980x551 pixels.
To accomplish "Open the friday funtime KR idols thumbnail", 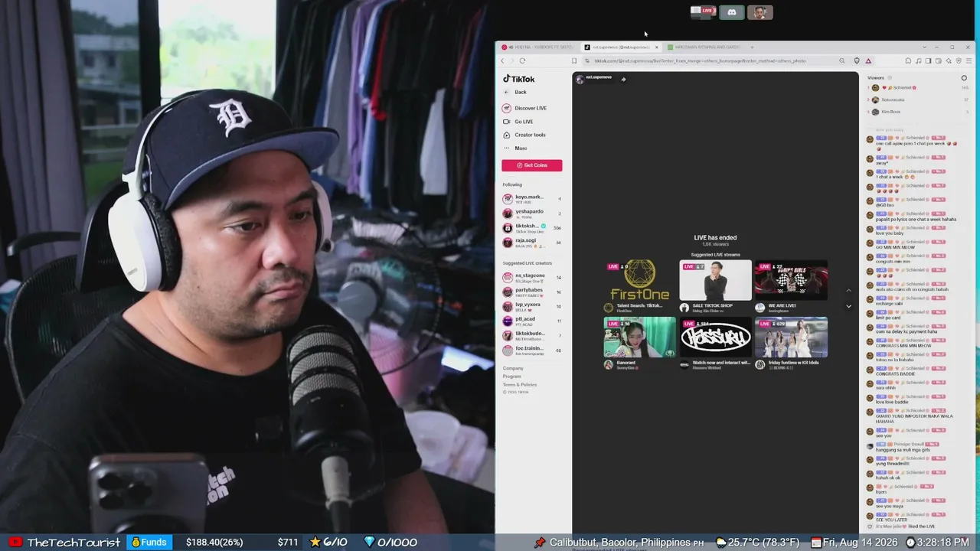I will 791,337.
